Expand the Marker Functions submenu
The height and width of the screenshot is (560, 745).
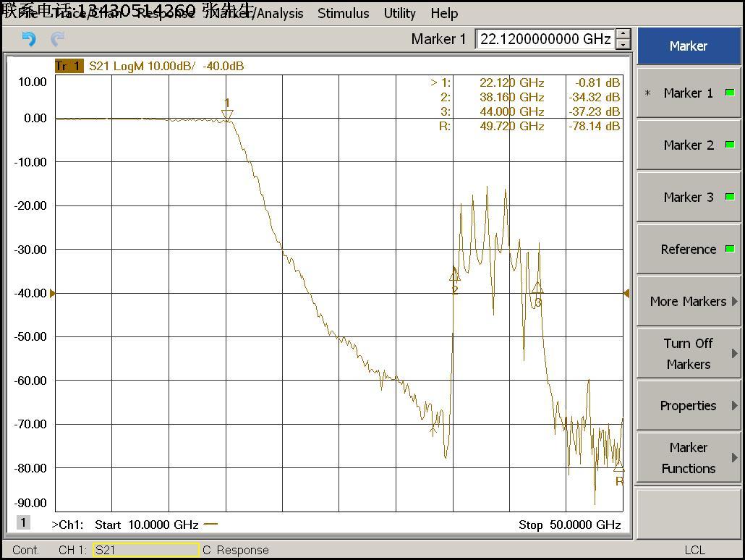pyautogui.click(x=689, y=457)
